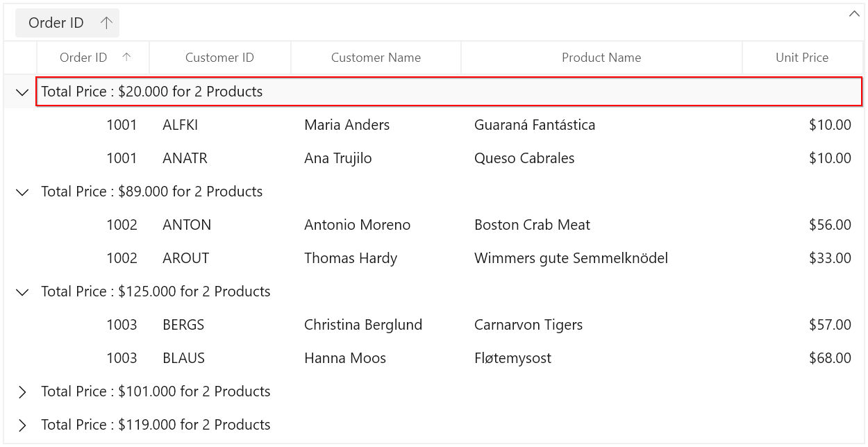Click the ascending sort arrow in Order ID header
The height and width of the screenshot is (447, 868).
[126, 58]
